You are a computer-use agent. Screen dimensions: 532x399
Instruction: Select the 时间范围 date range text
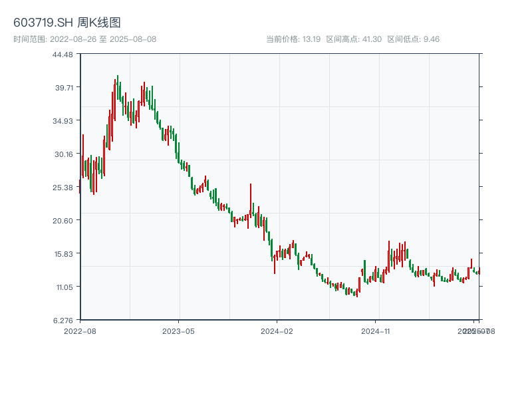click(85, 39)
